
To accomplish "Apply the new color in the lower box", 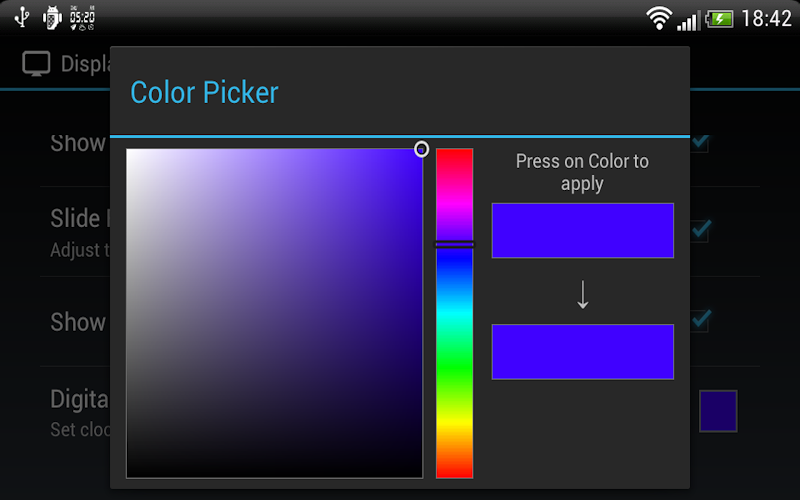I will 582,351.
